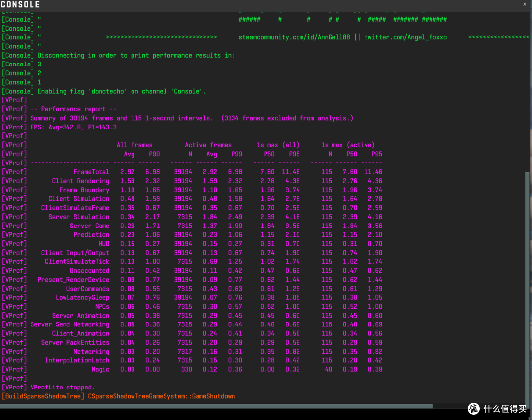
Task: Click the ClientSimulateFrame row label
Action: pos(75,208)
